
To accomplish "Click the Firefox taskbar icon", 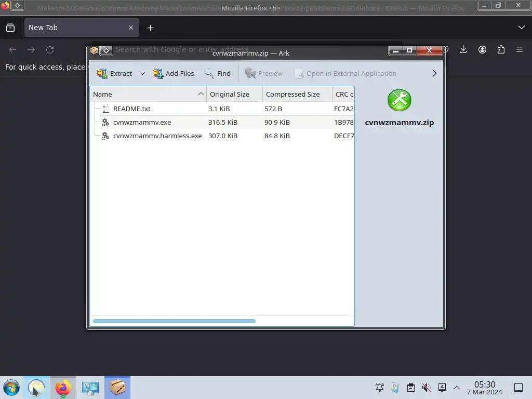I will 63,388.
